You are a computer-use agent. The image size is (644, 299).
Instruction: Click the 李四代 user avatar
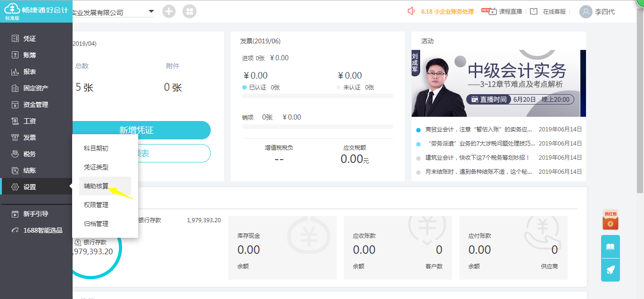pos(586,12)
